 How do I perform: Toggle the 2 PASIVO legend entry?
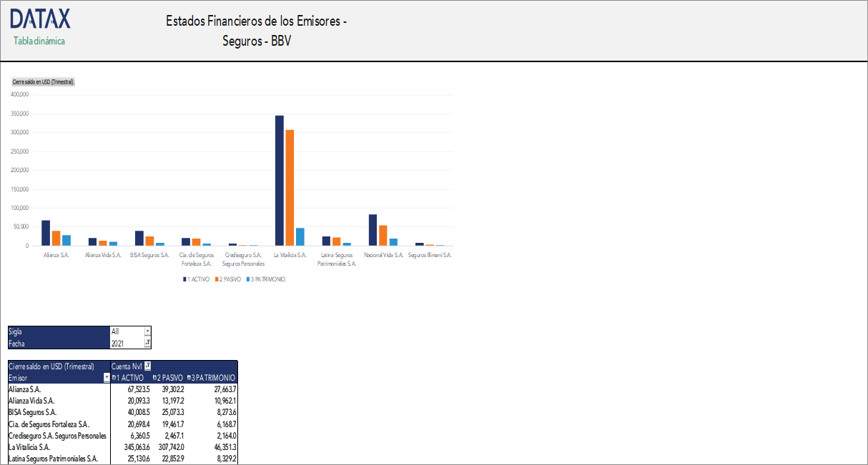[230, 279]
